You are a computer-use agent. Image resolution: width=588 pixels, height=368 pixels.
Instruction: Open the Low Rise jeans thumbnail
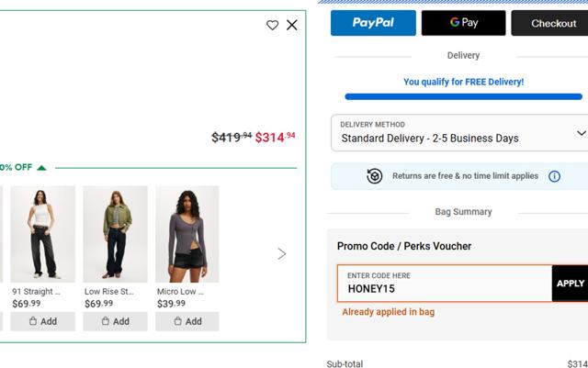pyautogui.click(x=115, y=234)
